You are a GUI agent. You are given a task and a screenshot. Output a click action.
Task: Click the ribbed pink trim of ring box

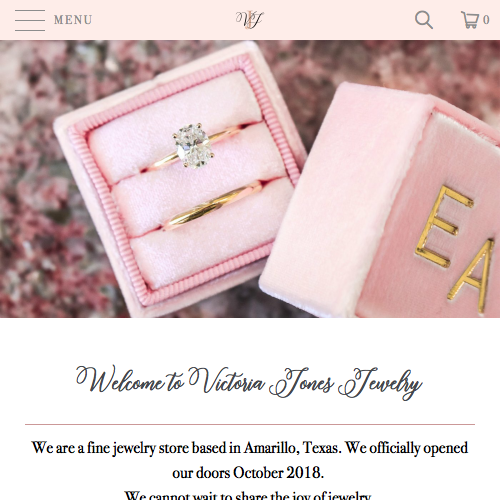[100, 213]
